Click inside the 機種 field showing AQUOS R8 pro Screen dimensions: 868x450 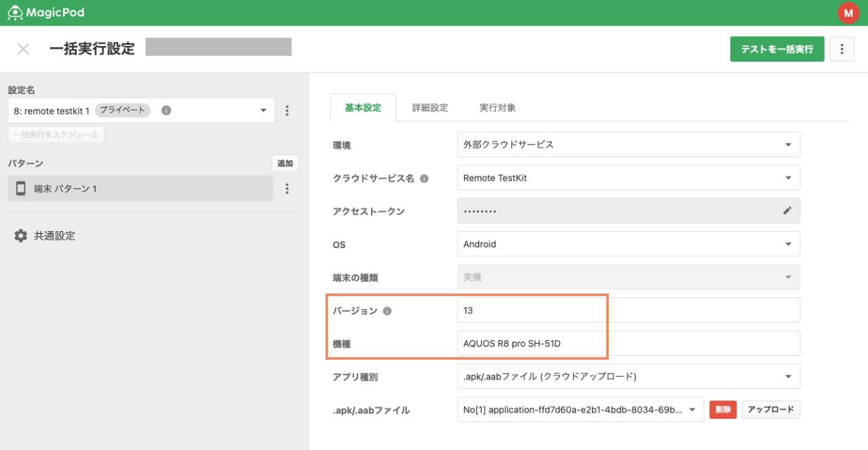tap(576, 343)
